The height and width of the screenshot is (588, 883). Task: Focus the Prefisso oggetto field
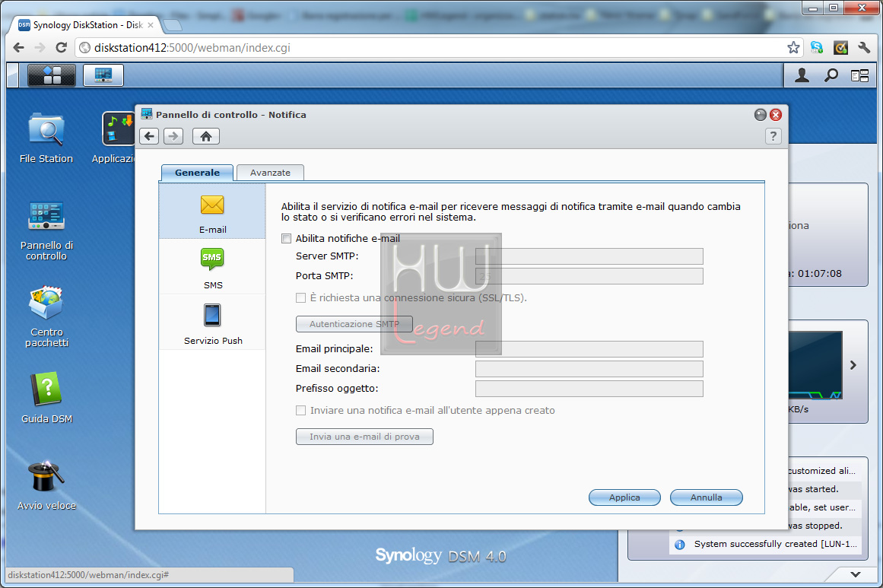pos(589,389)
